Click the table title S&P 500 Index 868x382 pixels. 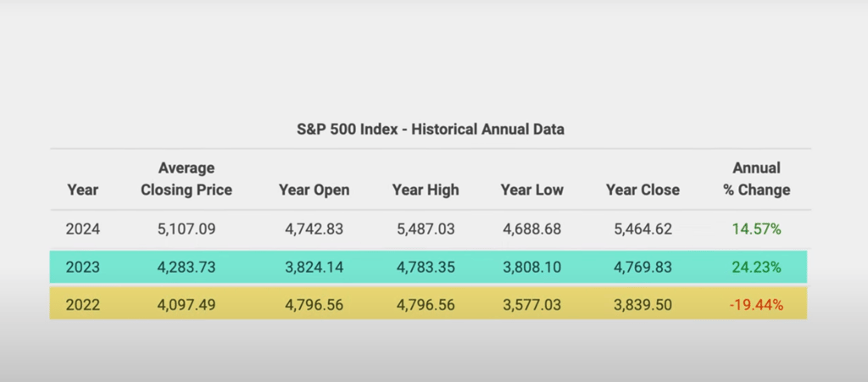(431, 130)
